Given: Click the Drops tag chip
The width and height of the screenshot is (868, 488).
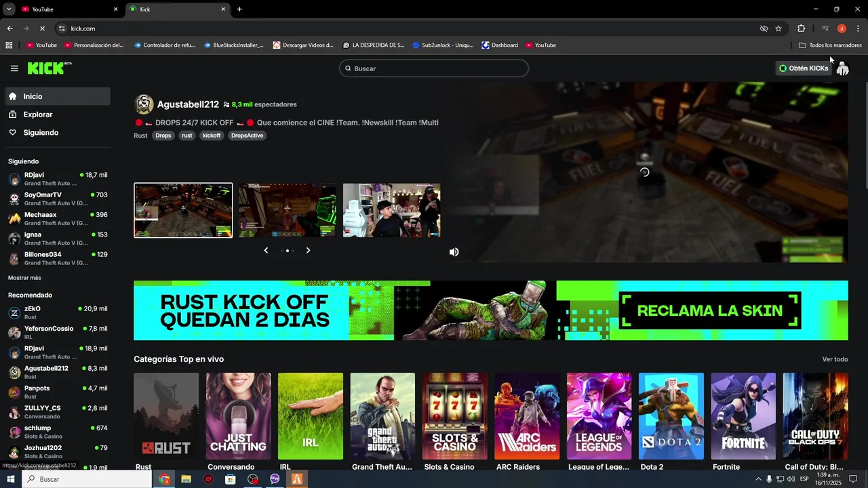Looking at the screenshot, I should (x=163, y=136).
